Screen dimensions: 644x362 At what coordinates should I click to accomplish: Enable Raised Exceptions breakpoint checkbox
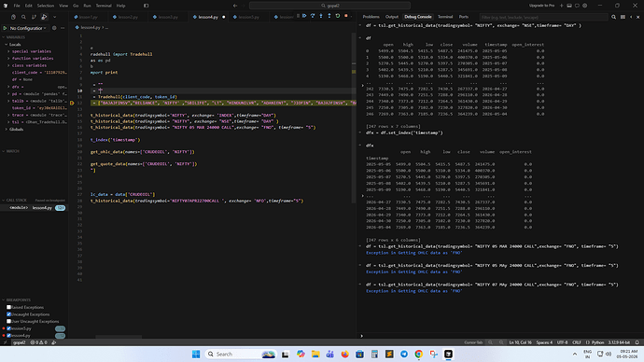tap(8, 307)
